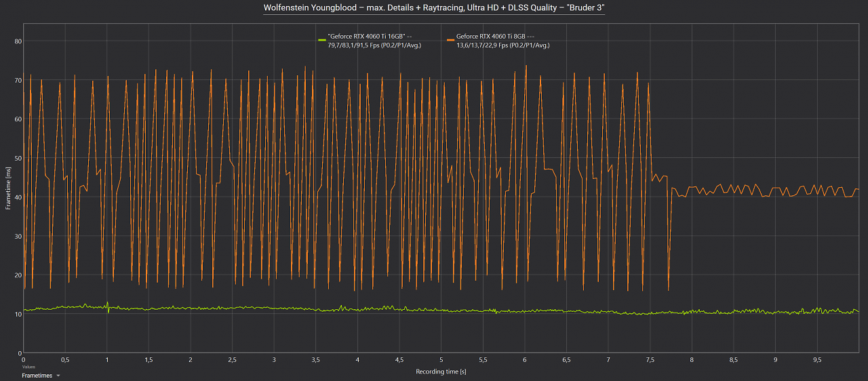
Task: Click the 80 value on the frametime axis
Action: pos(18,41)
